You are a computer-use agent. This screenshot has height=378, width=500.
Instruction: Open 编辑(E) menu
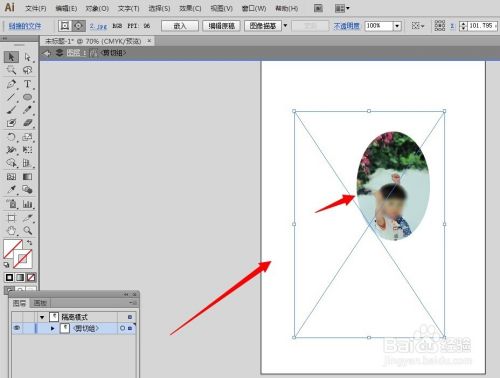click(x=66, y=8)
